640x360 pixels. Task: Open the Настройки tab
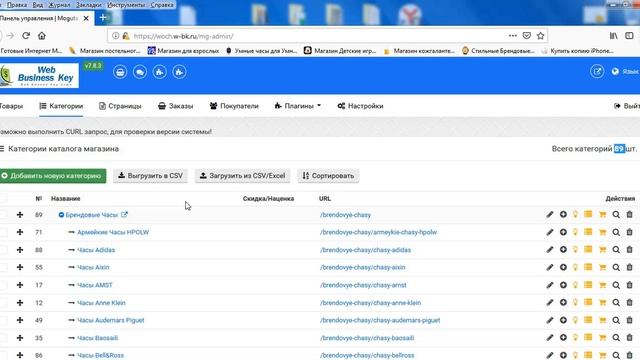coord(360,106)
